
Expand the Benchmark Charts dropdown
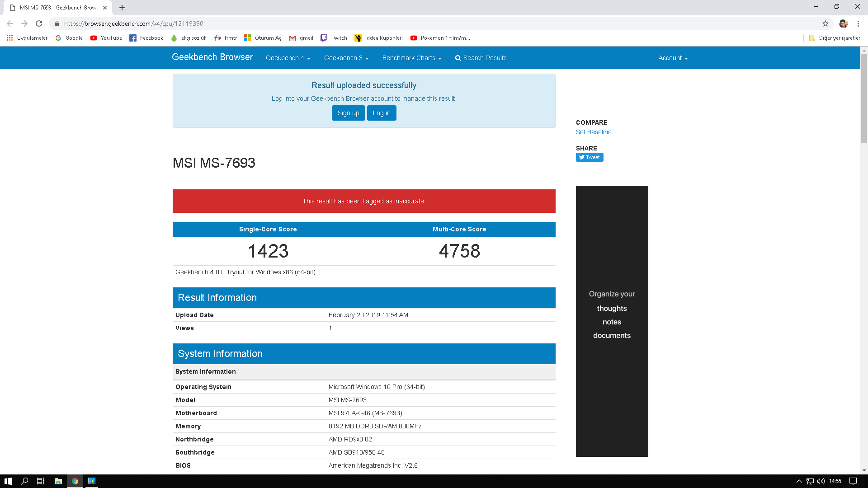click(x=411, y=58)
